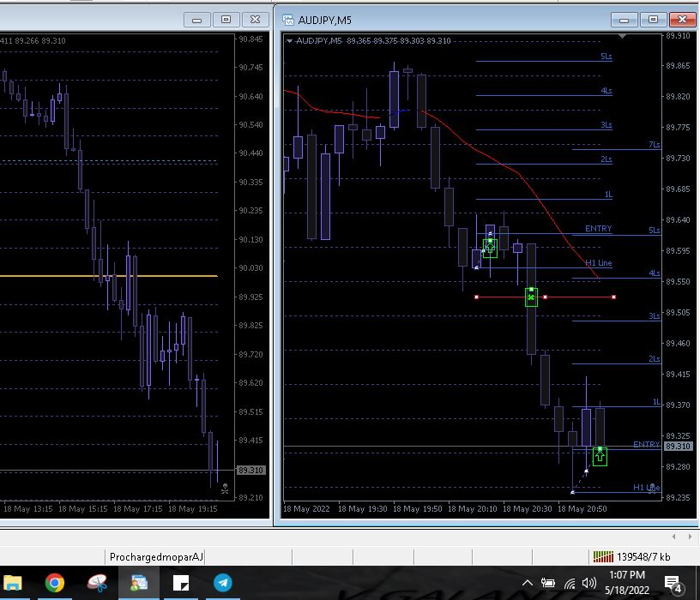Screen dimensions: 700x600
Task: Click the chart shift triangle marker at top
Action: 622,36
